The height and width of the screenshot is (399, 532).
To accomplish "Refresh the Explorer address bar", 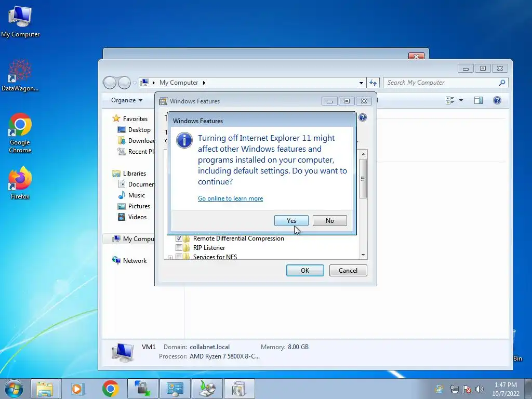I will tap(373, 83).
